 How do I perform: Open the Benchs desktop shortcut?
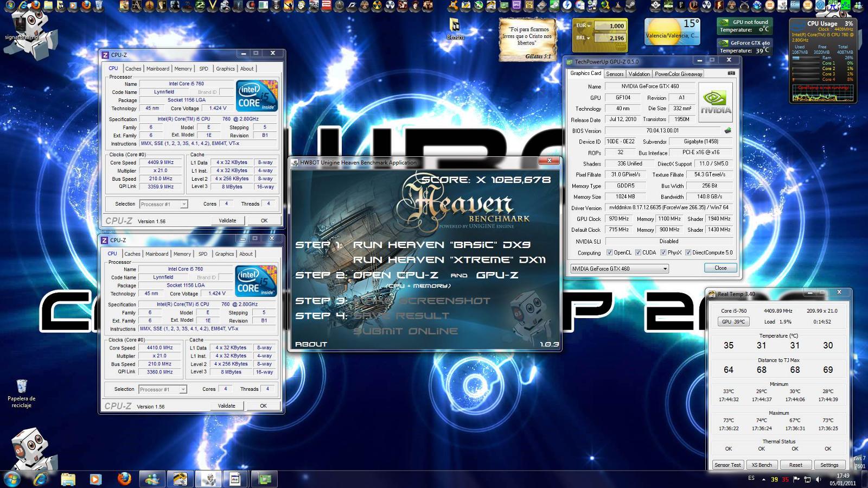pos(455,29)
